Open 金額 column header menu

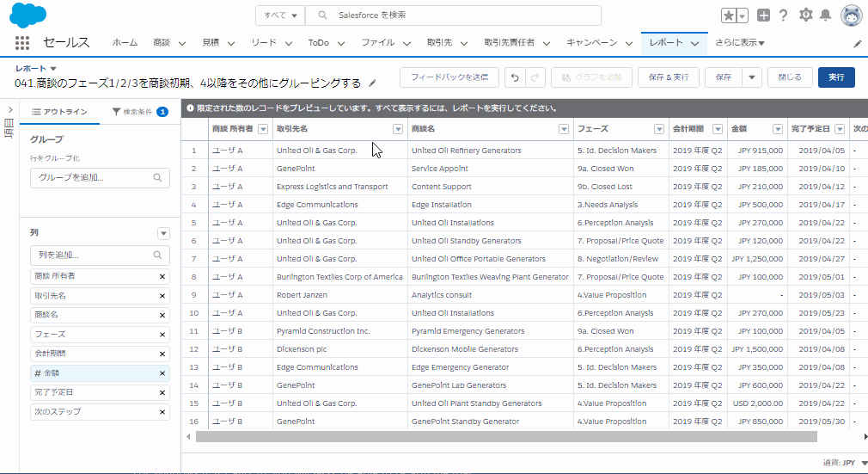pos(778,129)
